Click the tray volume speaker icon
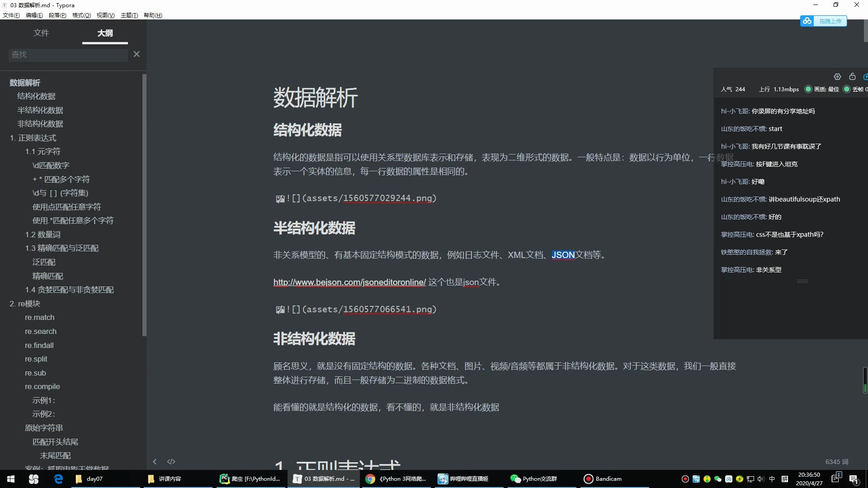 (x=760, y=479)
